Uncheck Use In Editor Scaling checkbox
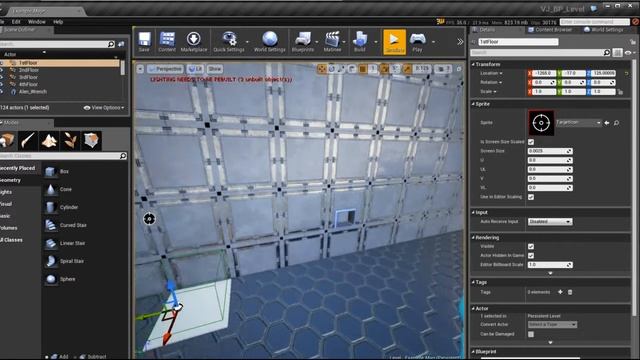Image resolution: width=640 pixels, height=360 pixels. 531,197
